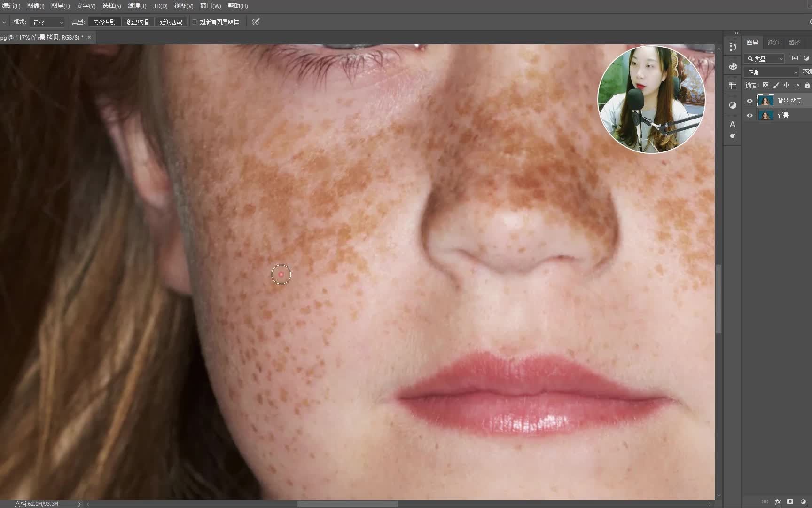
Task: Hide the 背景 layer
Action: 750,115
